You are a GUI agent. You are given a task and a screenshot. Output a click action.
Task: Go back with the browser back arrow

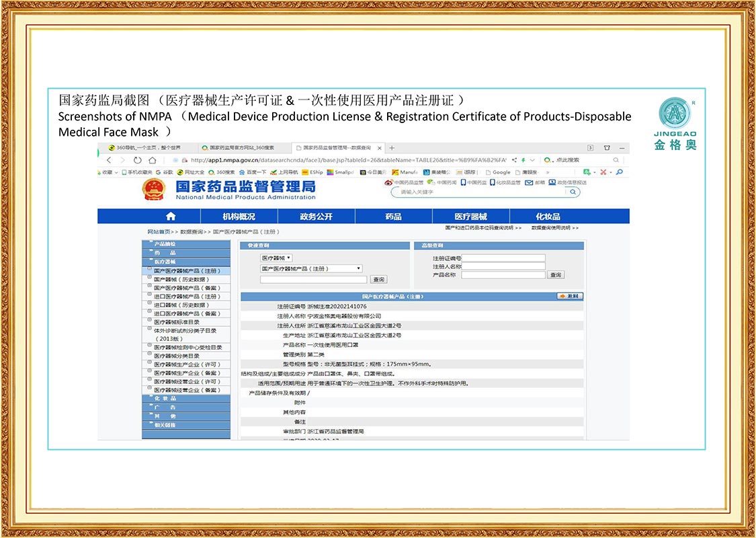coord(109,160)
